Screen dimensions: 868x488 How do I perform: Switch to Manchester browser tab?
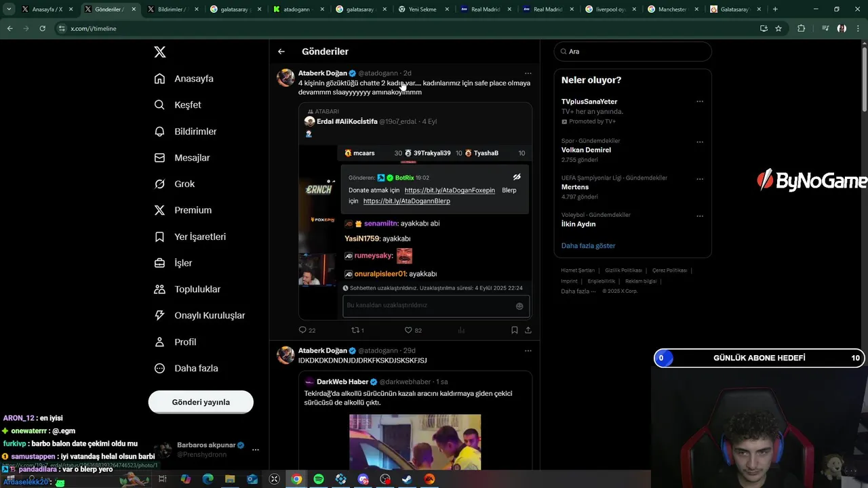(672, 9)
